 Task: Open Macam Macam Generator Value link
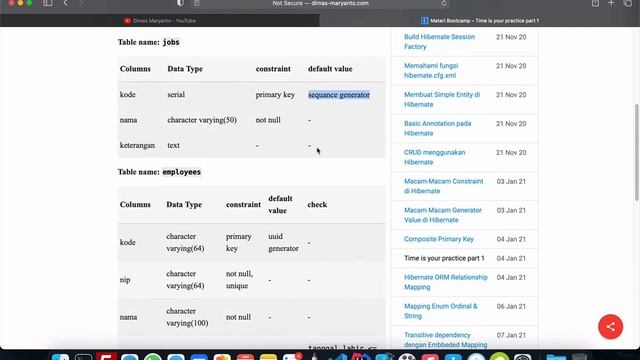tap(442, 215)
